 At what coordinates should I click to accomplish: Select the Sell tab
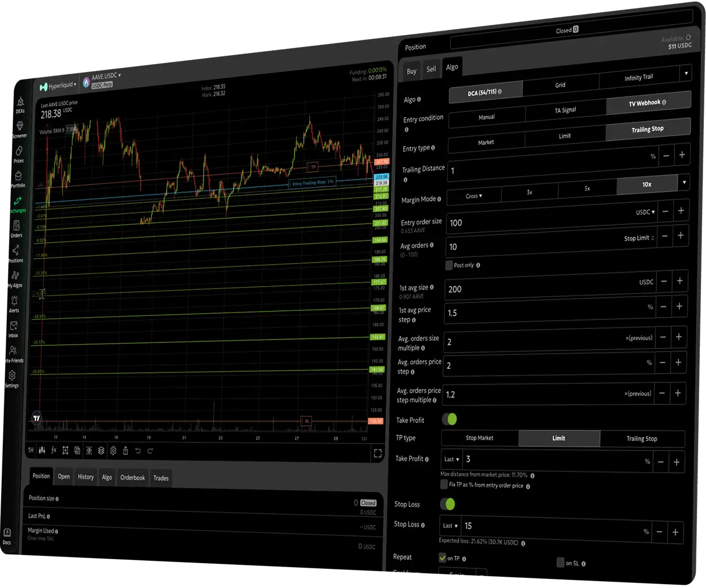pos(431,69)
